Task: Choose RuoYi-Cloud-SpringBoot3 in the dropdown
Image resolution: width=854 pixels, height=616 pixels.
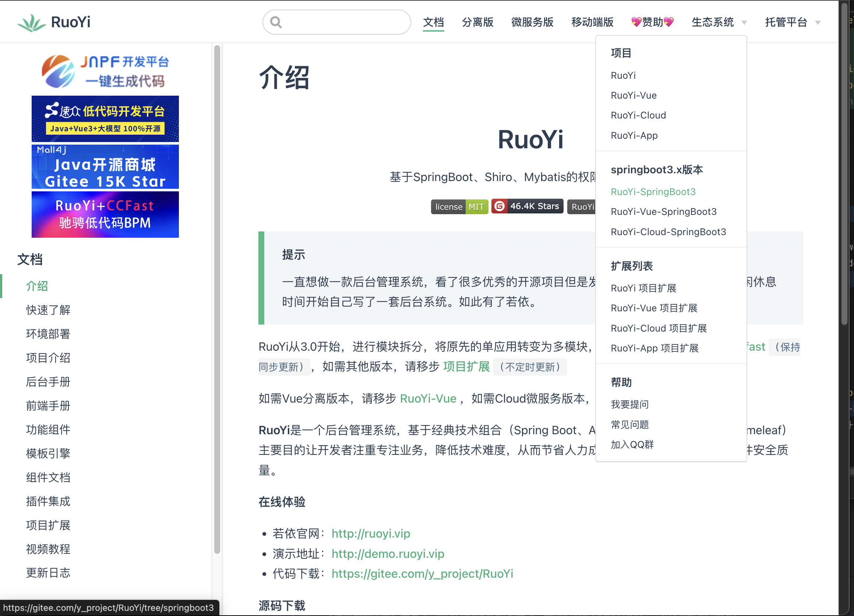Action: tap(668, 232)
